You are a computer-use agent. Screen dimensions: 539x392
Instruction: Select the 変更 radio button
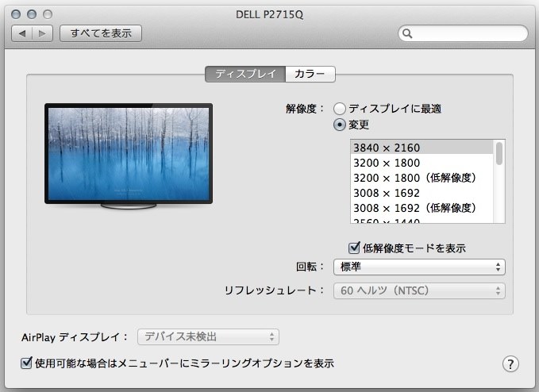(339, 125)
